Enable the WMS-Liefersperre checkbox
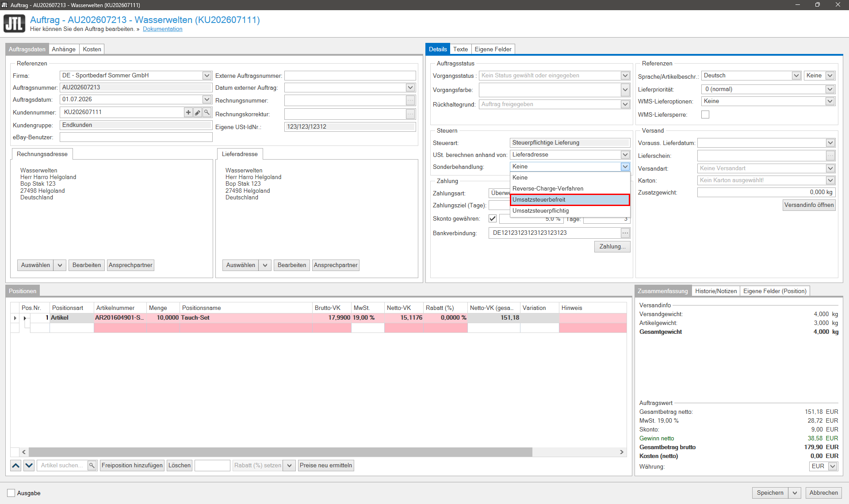This screenshot has height=504, width=849. click(x=705, y=115)
